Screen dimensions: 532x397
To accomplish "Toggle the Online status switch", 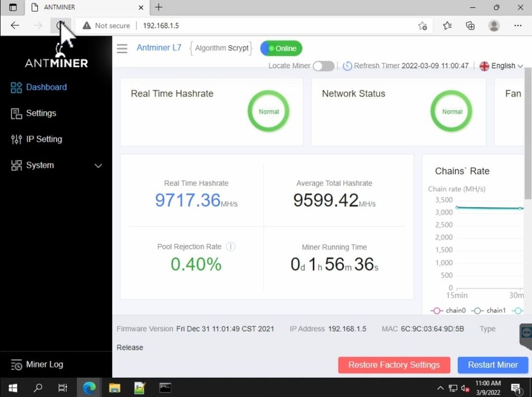I will [281, 48].
